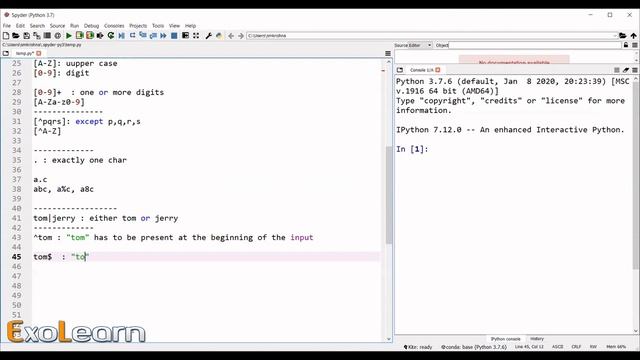Click the console In [1]: prompt
This screenshot has height=360, width=640.
[x=412, y=149]
